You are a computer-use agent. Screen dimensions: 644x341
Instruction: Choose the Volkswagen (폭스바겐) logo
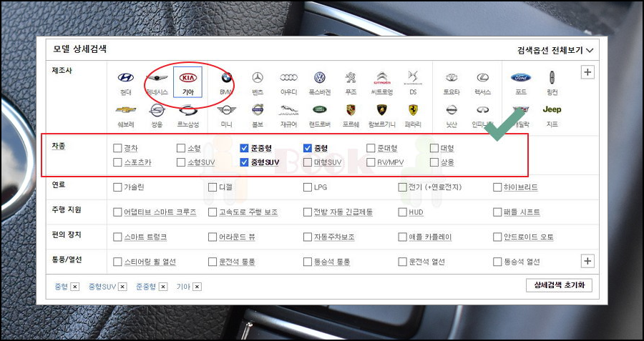tap(320, 77)
